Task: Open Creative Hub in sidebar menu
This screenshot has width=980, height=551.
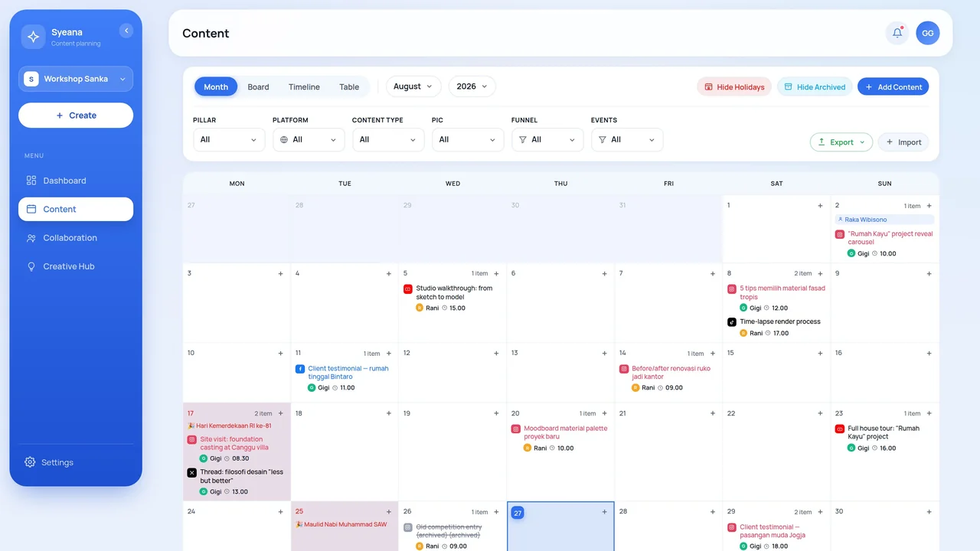Action: pyautogui.click(x=76, y=266)
